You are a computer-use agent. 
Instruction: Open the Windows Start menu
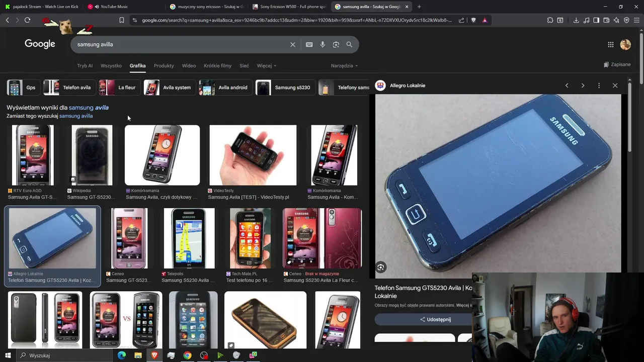(8, 355)
